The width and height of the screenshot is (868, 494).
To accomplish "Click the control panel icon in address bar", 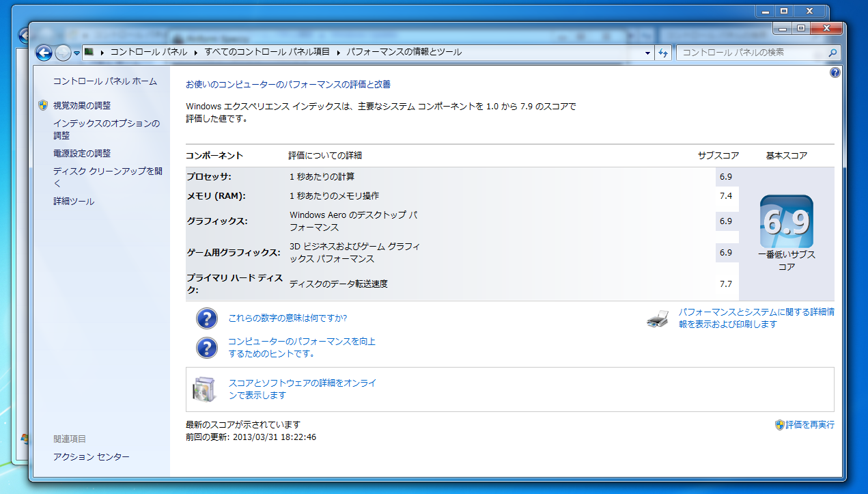I will pos(89,52).
